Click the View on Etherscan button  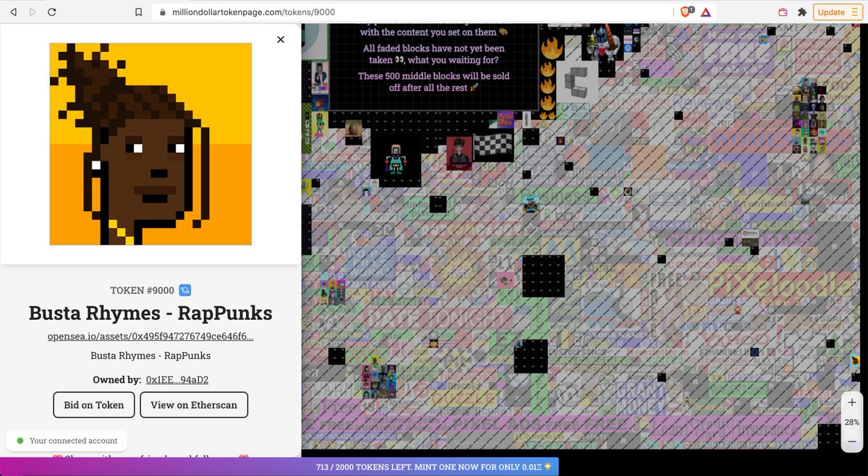click(194, 405)
